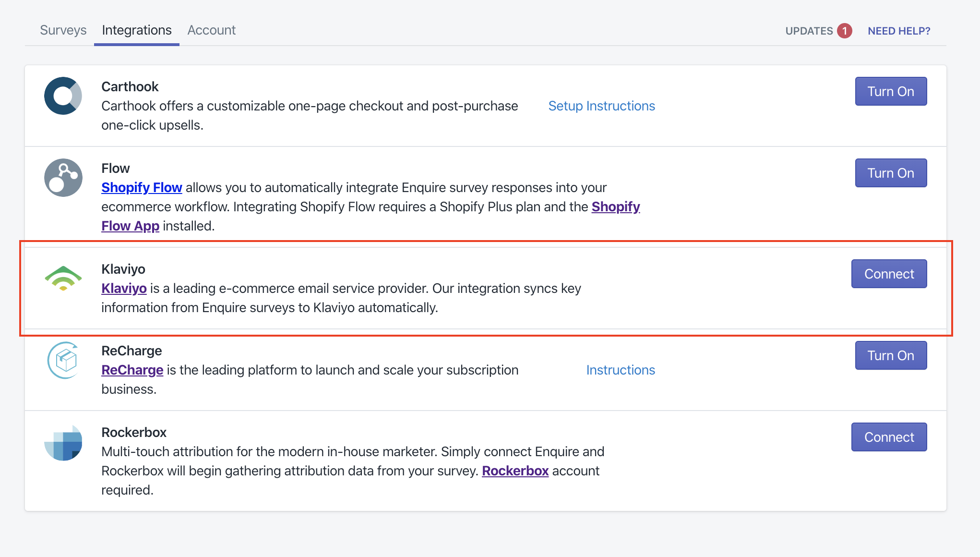This screenshot has width=980, height=557.
Task: Click the Klaviyo text link
Action: [x=124, y=288]
